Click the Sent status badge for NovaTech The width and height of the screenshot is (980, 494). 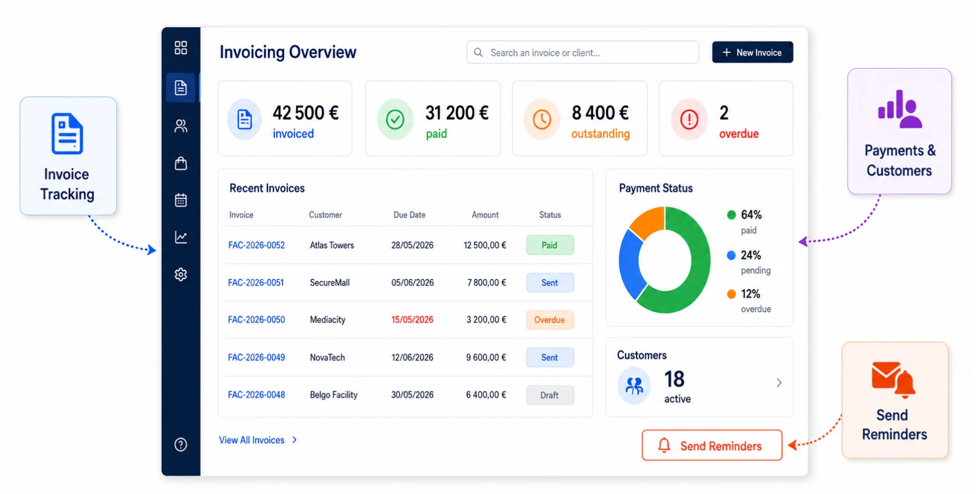550,357
